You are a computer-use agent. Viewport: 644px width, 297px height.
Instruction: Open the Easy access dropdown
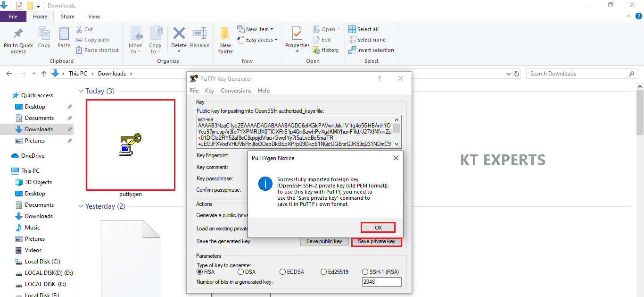(257, 40)
